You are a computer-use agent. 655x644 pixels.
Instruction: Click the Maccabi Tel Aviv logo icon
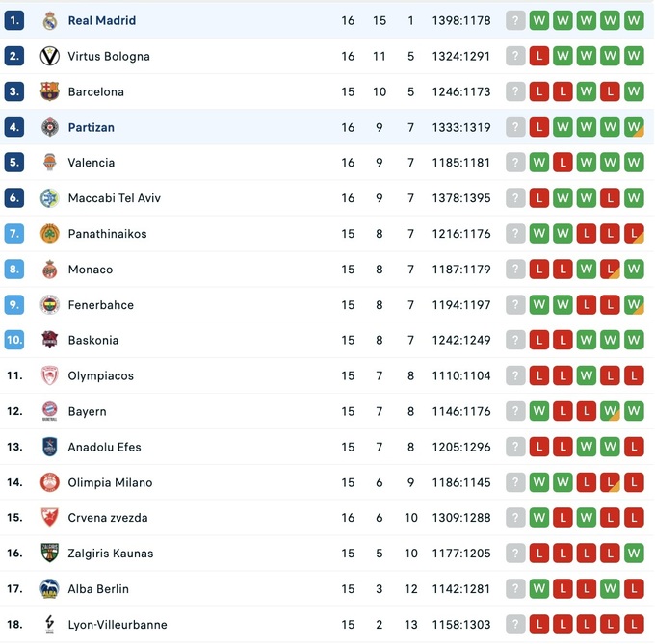pos(50,198)
